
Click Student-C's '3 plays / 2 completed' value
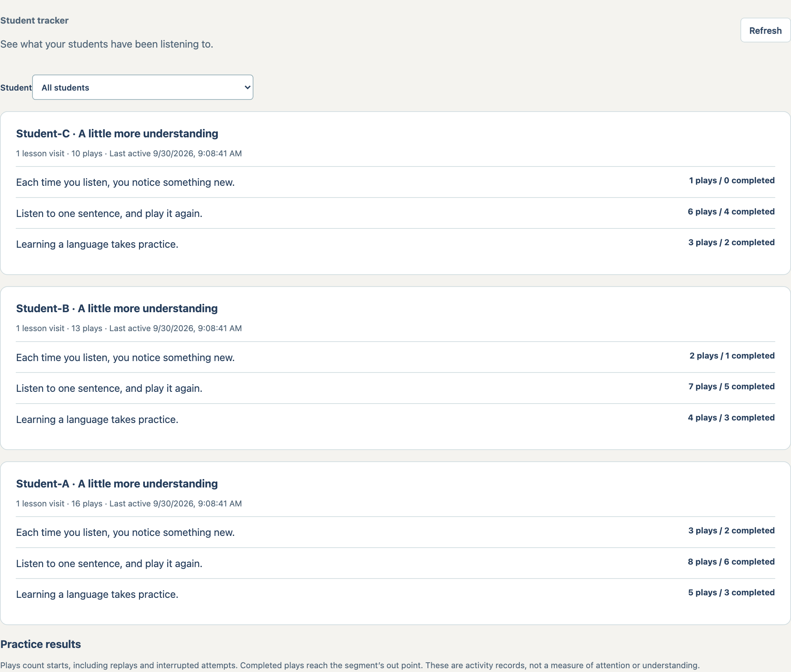[731, 242]
